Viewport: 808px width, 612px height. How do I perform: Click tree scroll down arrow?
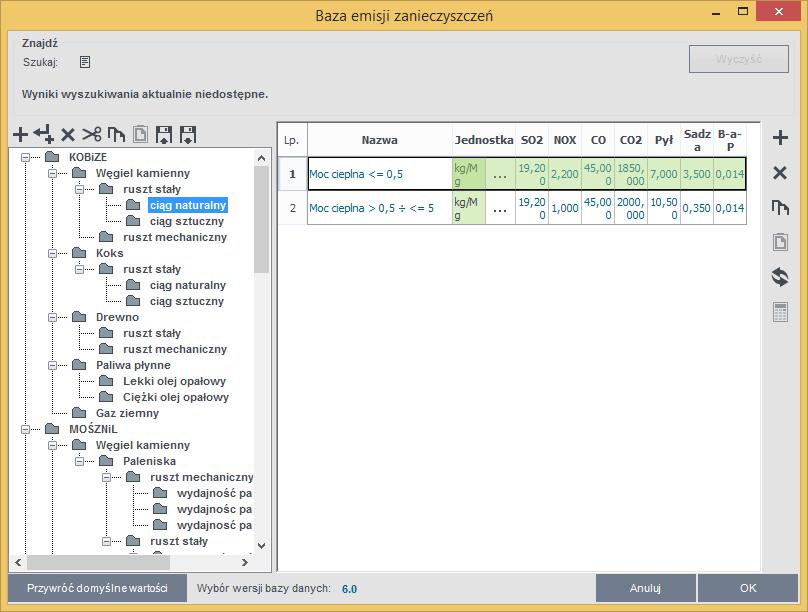pos(261,546)
